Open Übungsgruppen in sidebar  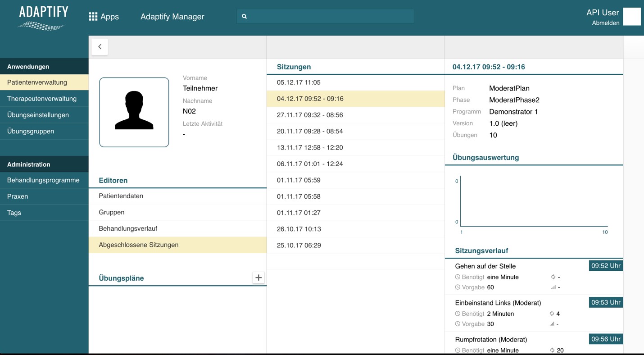(x=44, y=131)
